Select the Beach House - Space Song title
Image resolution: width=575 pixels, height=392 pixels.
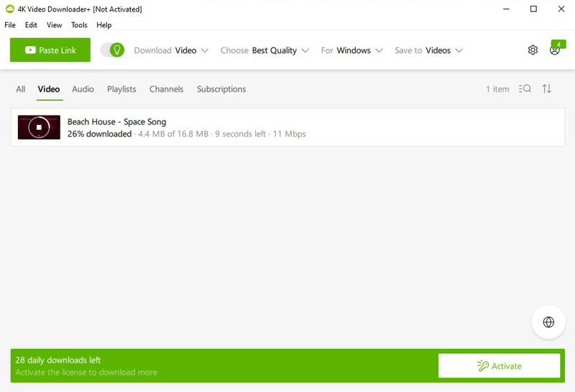116,121
